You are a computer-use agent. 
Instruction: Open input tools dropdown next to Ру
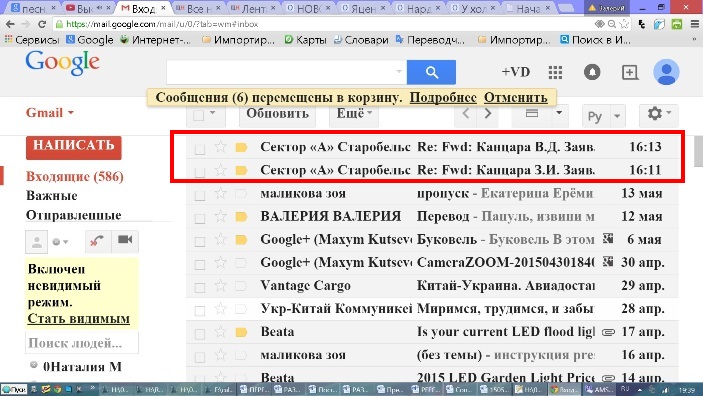coord(617,116)
